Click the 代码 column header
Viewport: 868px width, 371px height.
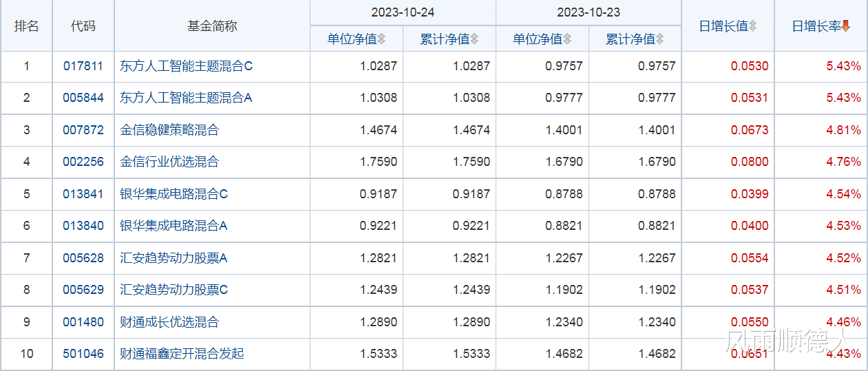coord(83,26)
